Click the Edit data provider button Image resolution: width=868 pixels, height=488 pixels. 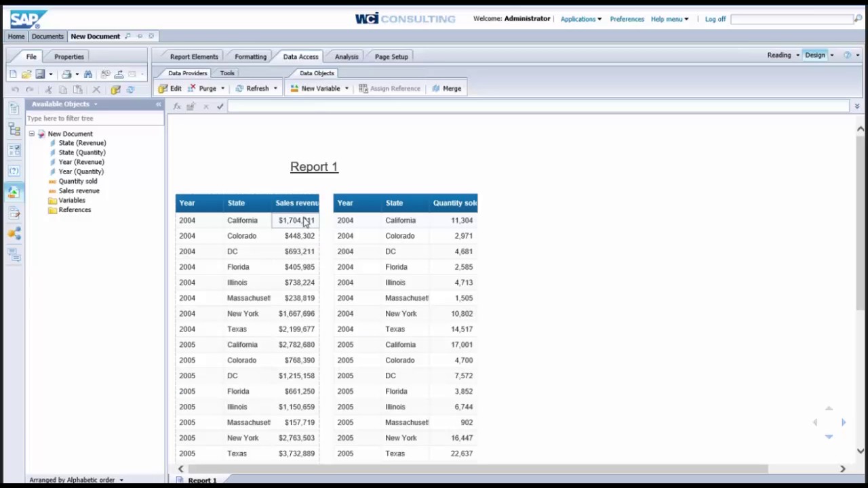coord(170,89)
